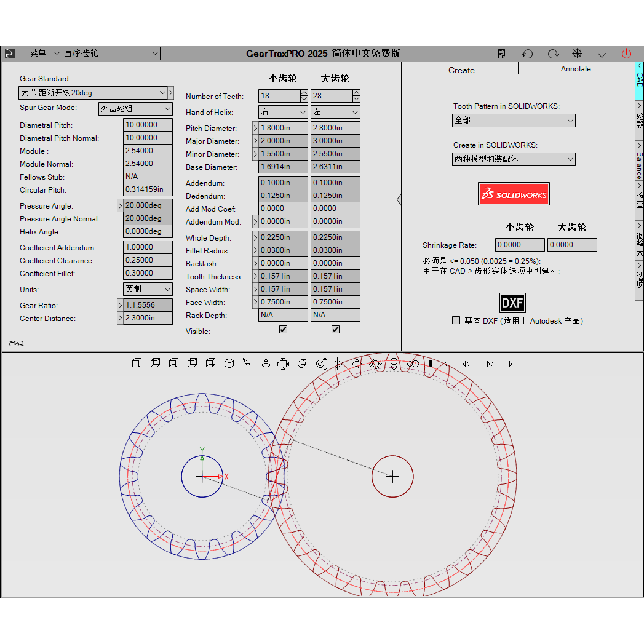Open the 小齿轮 Hand of Helix 右 dropdown
The image size is (644, 644).
click(283, 112)
